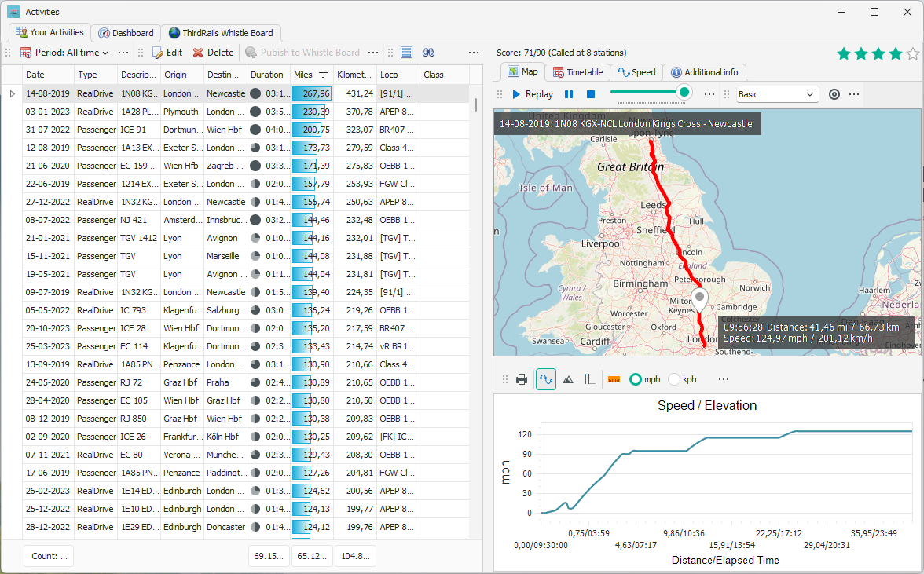Show the elevation mountain graph

(568, 379)
